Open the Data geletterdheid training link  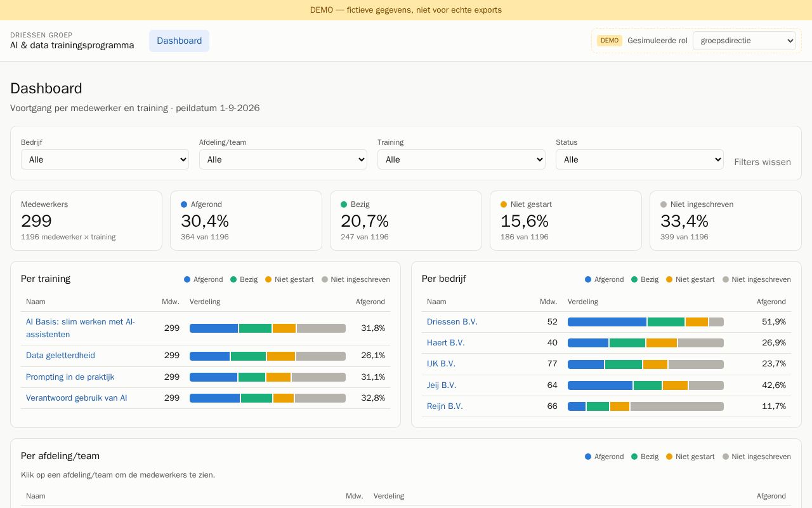click(60, 356)
